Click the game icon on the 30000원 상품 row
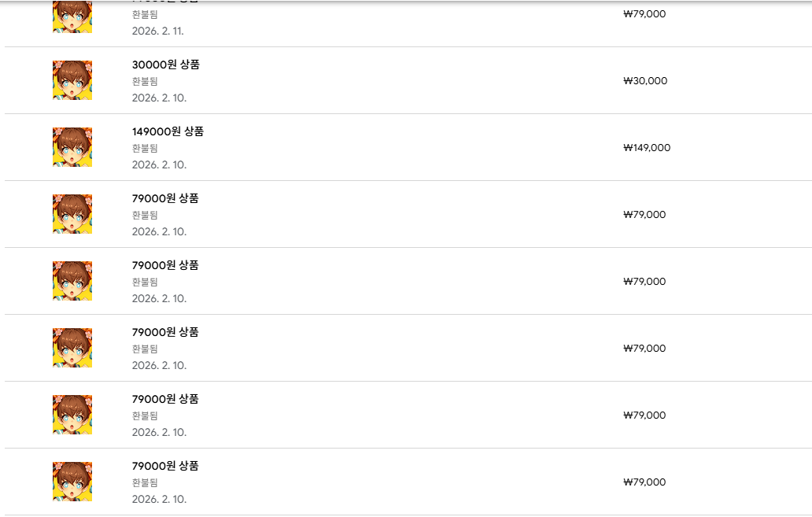Screen dimensions: 812x517 pyautogui.click(x=72, y=80)
